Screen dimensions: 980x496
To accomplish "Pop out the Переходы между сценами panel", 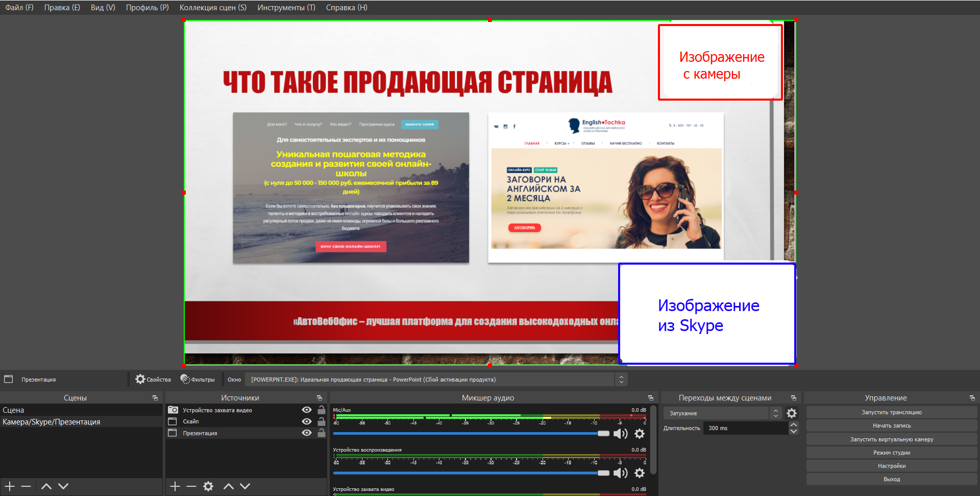I will [793, 398].
